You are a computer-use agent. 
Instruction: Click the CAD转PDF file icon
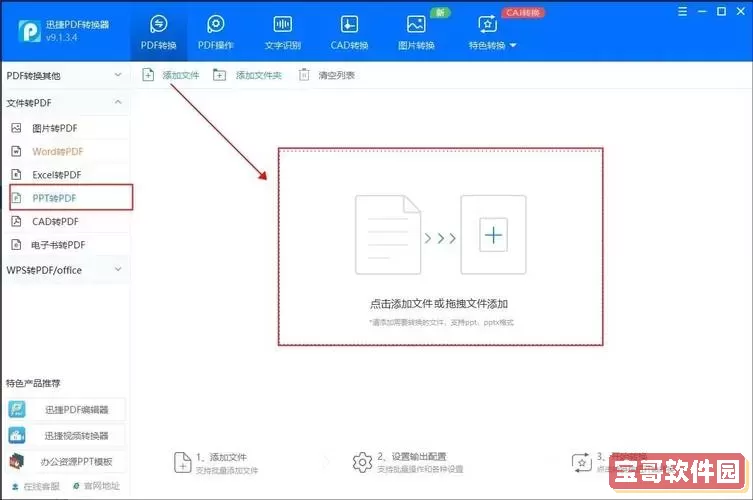(x=16, y=221)
